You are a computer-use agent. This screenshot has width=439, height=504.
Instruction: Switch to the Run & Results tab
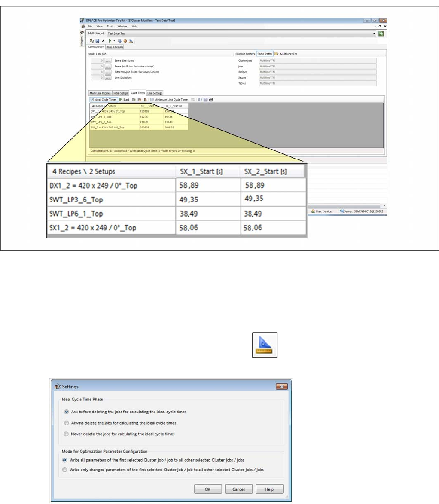coord(115,47)
